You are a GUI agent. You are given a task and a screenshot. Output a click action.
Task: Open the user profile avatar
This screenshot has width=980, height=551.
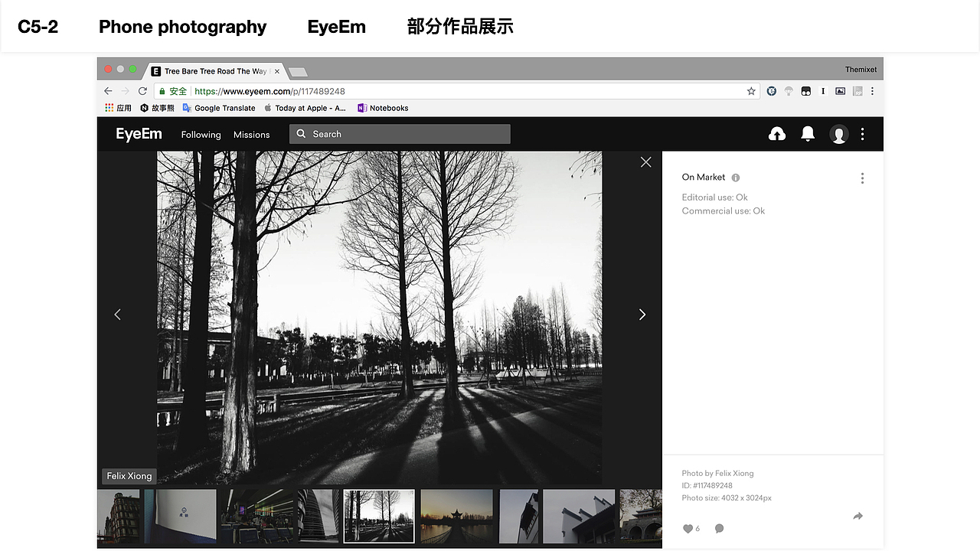click(x=839, y=134)
